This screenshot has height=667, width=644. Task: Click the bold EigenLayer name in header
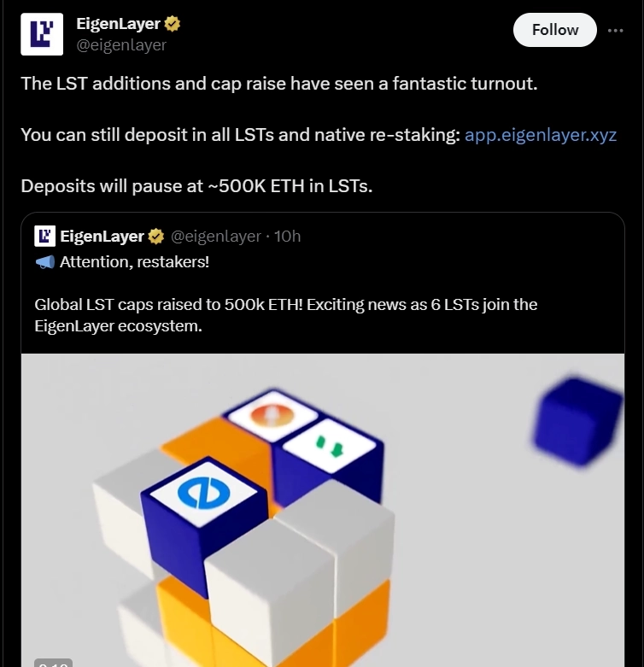[x=119, y=24]
